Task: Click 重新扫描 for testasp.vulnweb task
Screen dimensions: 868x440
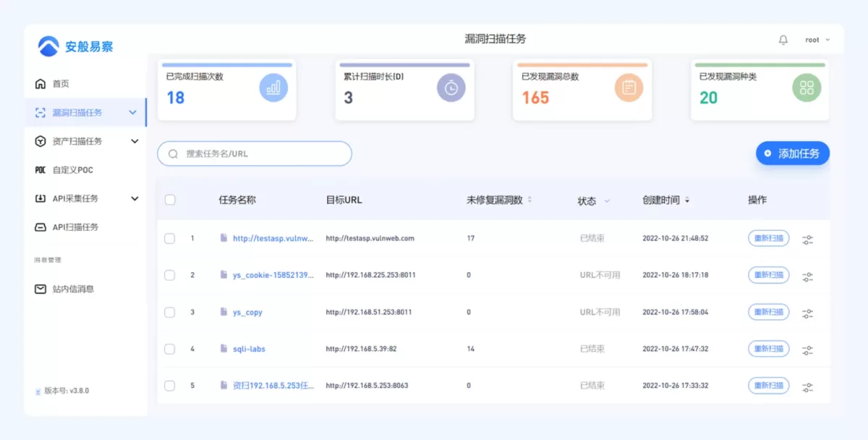Action: pos(768,238)
